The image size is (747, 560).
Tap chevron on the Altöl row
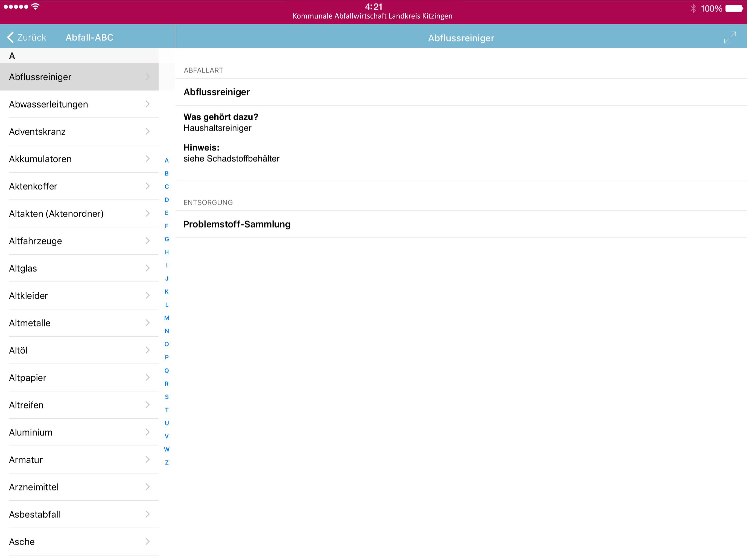(x=148, y=350)
